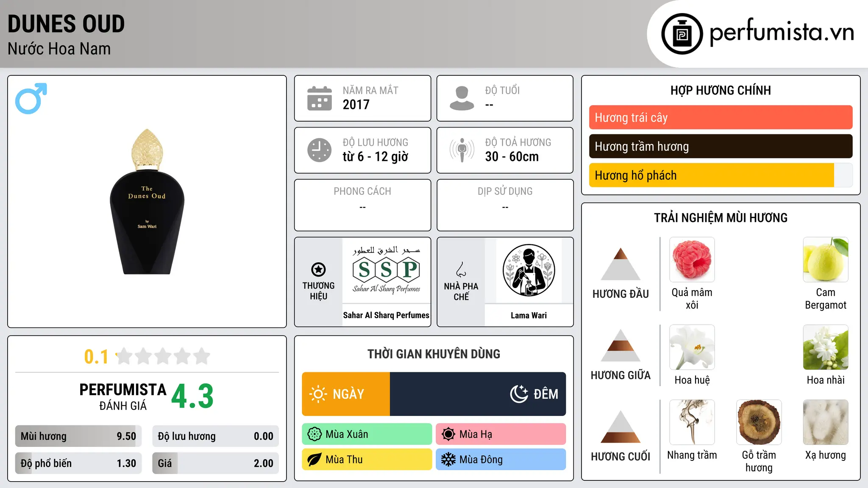Click the sun icon in Mùa Hạ

coord(448,434)
